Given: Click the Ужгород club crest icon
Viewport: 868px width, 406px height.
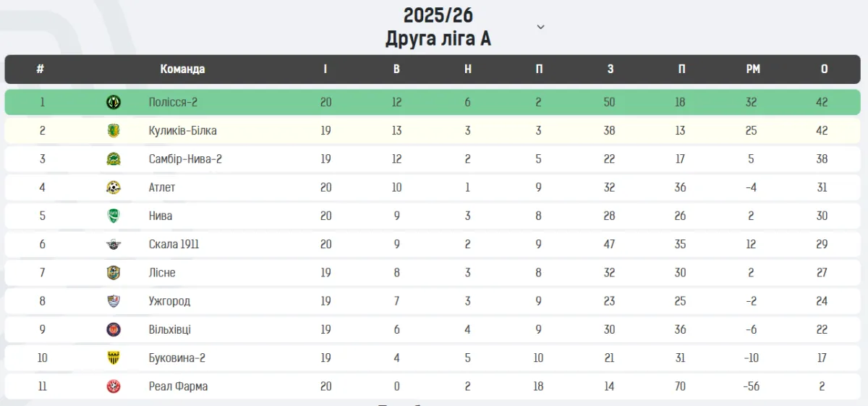Looking at the screenshot, I should (114, 301).
